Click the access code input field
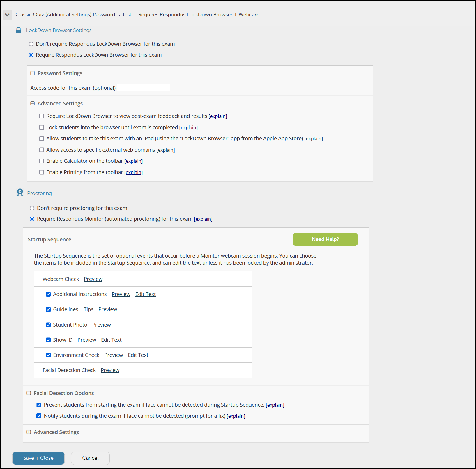Screen dimensions: 476x469 [x=144, y=88]
